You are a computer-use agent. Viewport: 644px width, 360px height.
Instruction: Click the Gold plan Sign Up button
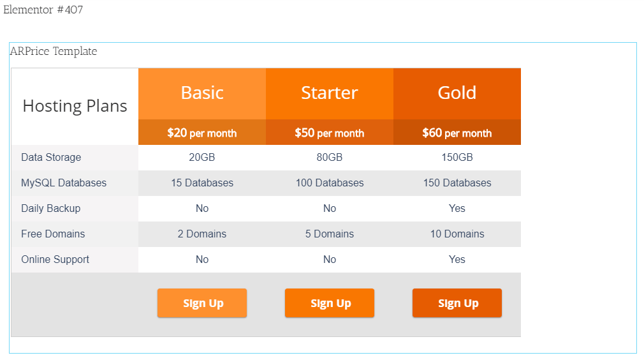coord(457,303)
